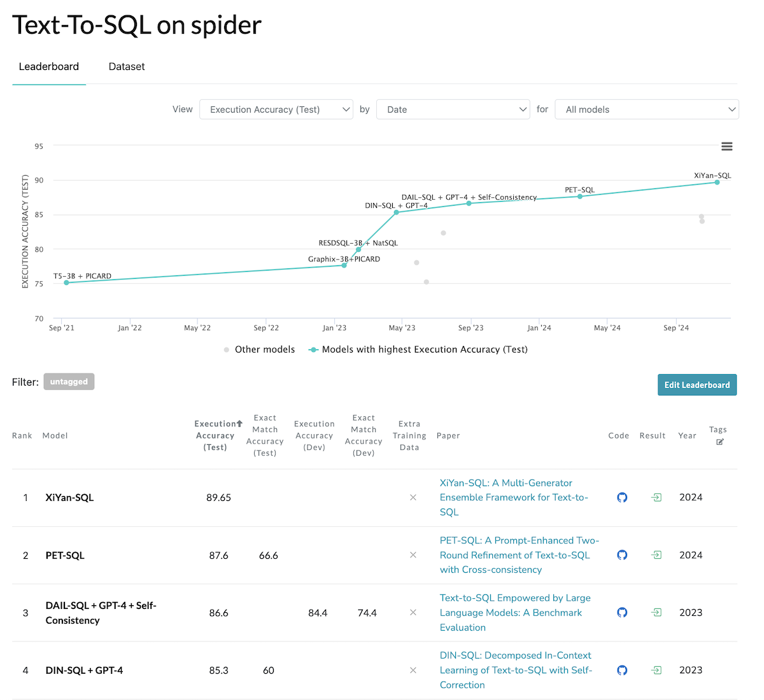The image size is (764, 700).
Task: Select the Leaderboard tab
Action: [49, 67]
